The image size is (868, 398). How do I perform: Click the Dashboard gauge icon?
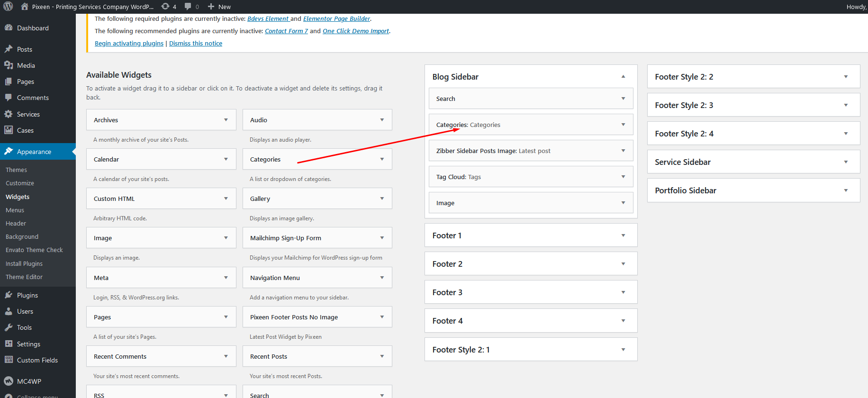click(x=9, y=28)
